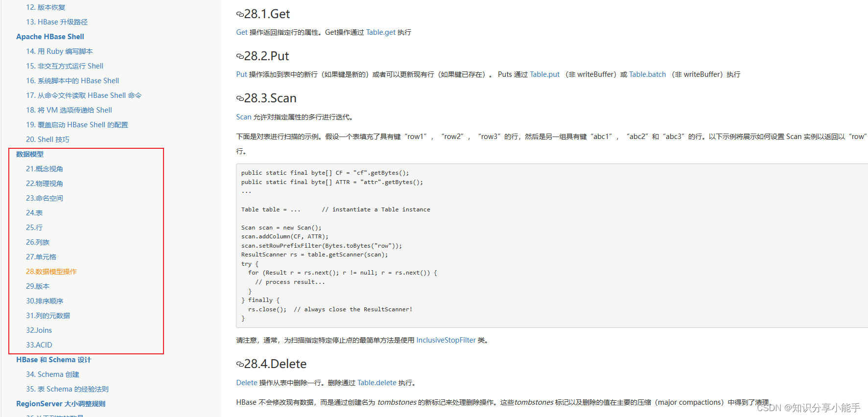
Task: Go to sidebar item 35. 表 Schema 的经验法则
Action: click(67, 389)
